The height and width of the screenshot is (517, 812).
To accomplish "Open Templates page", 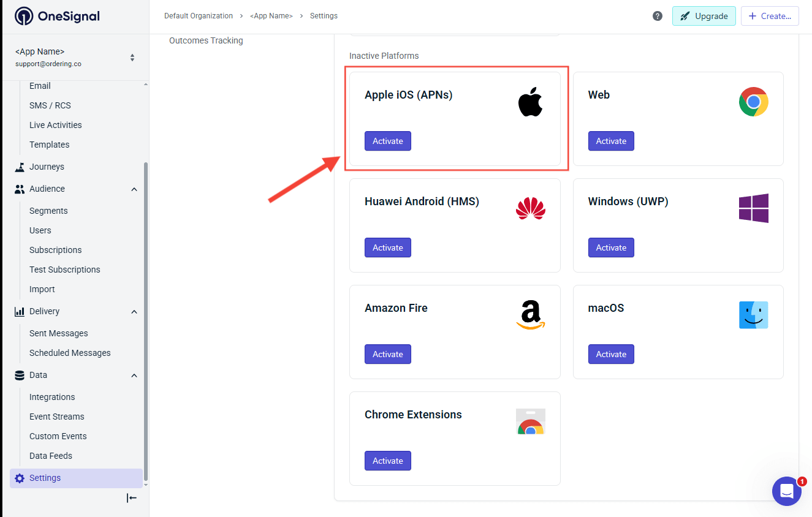I will coord(49,145).
